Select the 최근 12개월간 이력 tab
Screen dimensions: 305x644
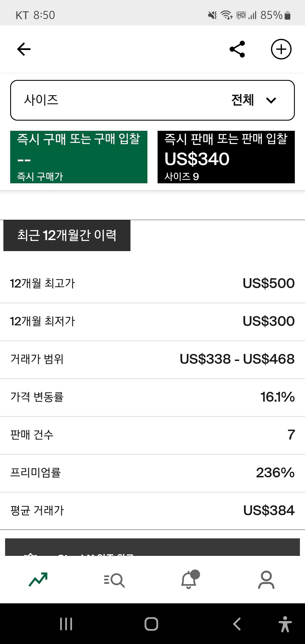point(67,236)
